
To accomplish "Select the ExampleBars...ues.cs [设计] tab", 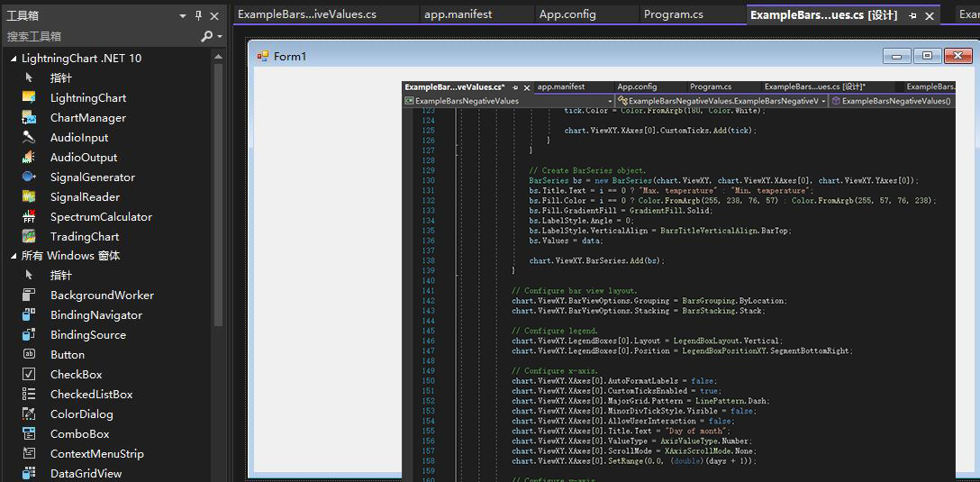I will click(824, 15).
